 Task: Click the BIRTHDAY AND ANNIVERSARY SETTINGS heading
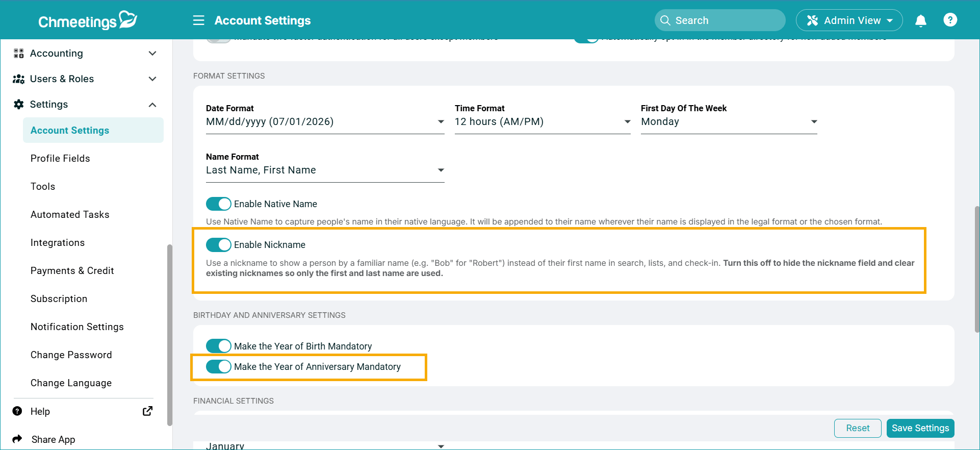click(269, 315)
